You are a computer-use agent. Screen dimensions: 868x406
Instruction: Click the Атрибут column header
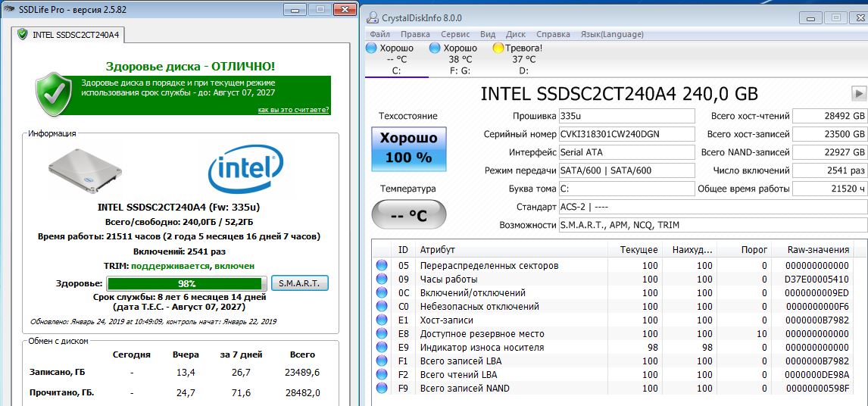click(x=511, y=249)
